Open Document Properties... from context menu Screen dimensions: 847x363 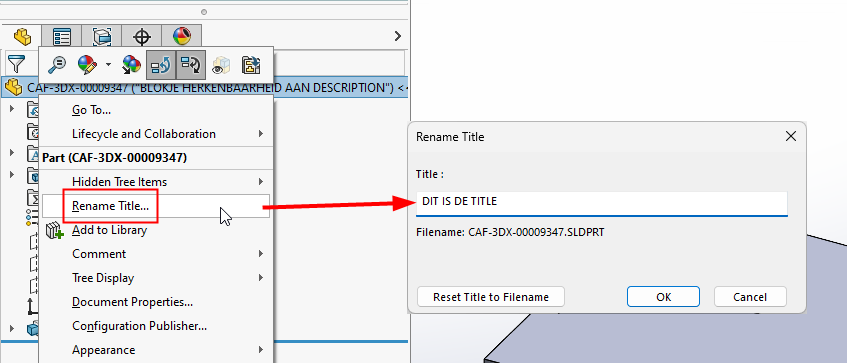click(x=156, y=301)
